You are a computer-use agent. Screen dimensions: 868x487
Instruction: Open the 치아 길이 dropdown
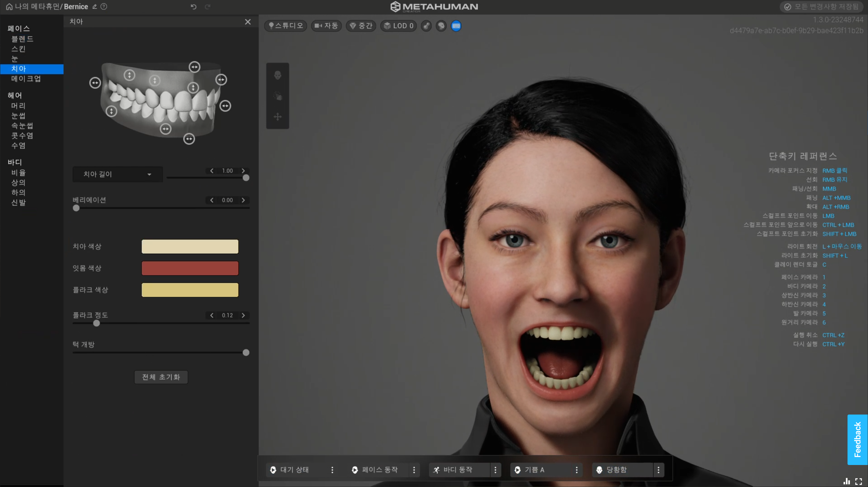click(x=117, y=174)
